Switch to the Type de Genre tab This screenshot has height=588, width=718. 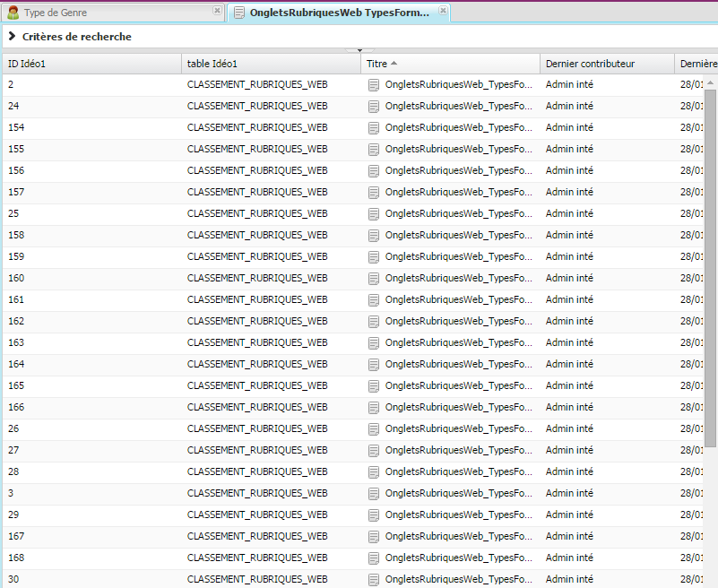coord(56,13)
